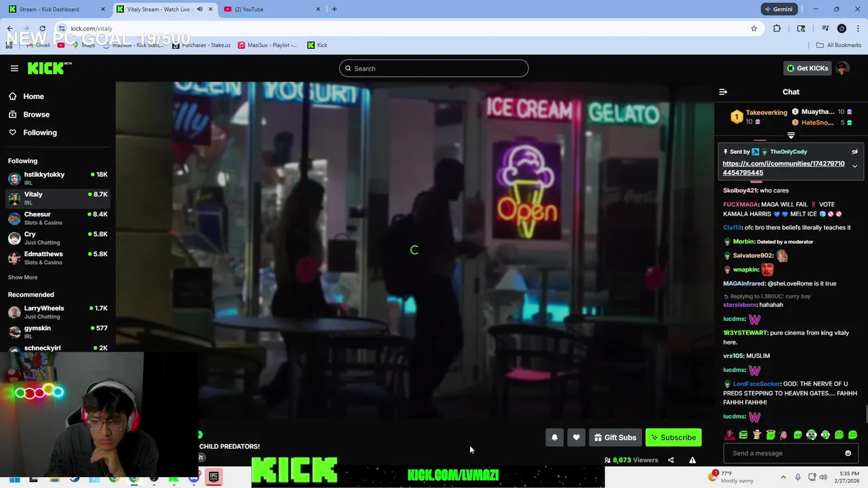868x488 pixels.
Task: Open the Chrome three-dot menu
Action: tap(859, 28)
